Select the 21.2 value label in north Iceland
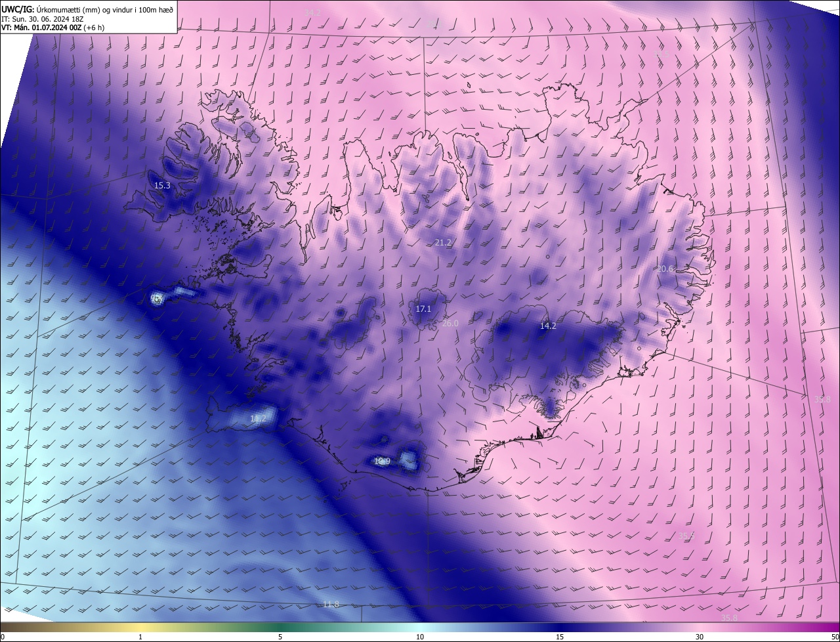The width and height of the screenshot is (840, 642). click(443, 243)
